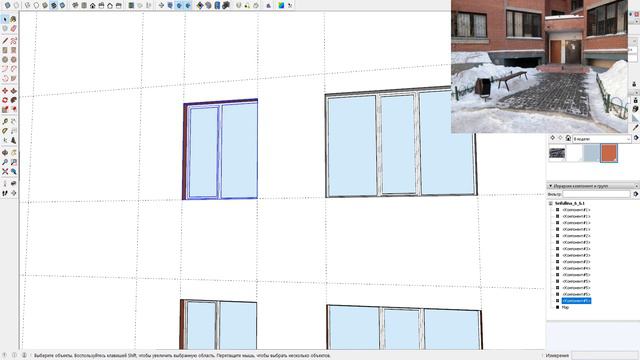Click the first status bar info icon

5,356
